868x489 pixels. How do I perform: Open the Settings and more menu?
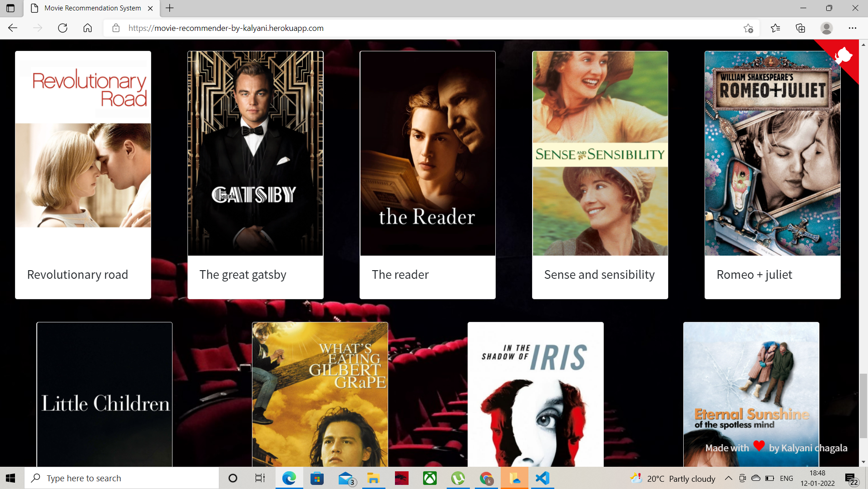pos(853,28)
